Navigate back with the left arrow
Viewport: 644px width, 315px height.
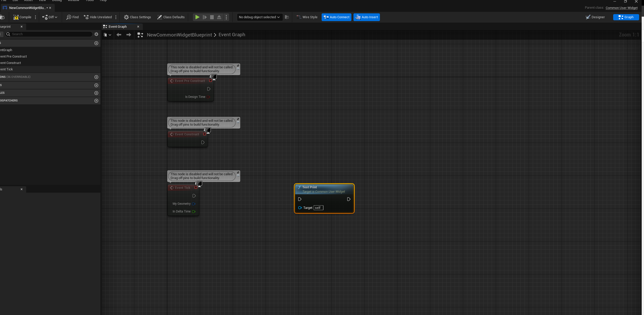click(x=119, y=35)
